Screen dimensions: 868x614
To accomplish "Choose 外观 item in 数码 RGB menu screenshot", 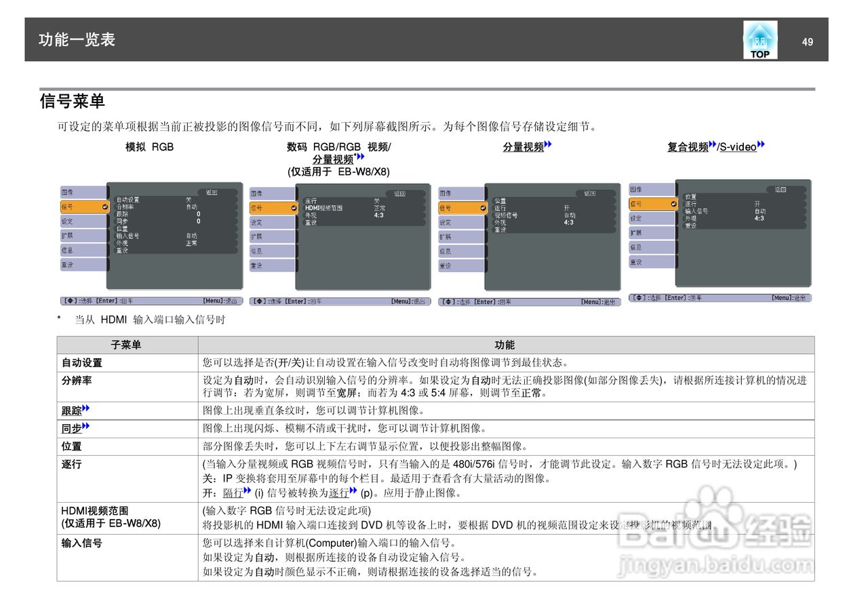I will [311, 215].
